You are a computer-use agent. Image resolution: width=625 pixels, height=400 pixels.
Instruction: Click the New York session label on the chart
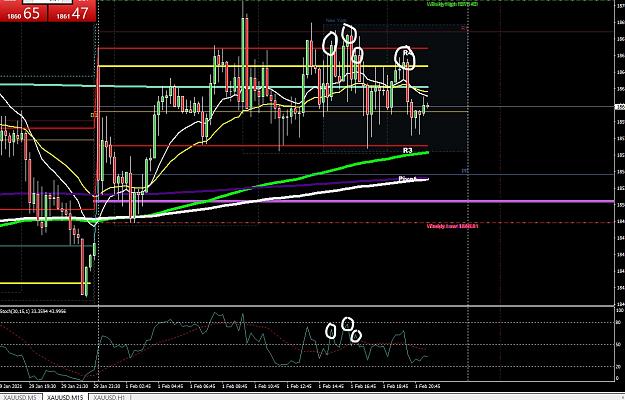pyautogui.click(x=336, y=20)
